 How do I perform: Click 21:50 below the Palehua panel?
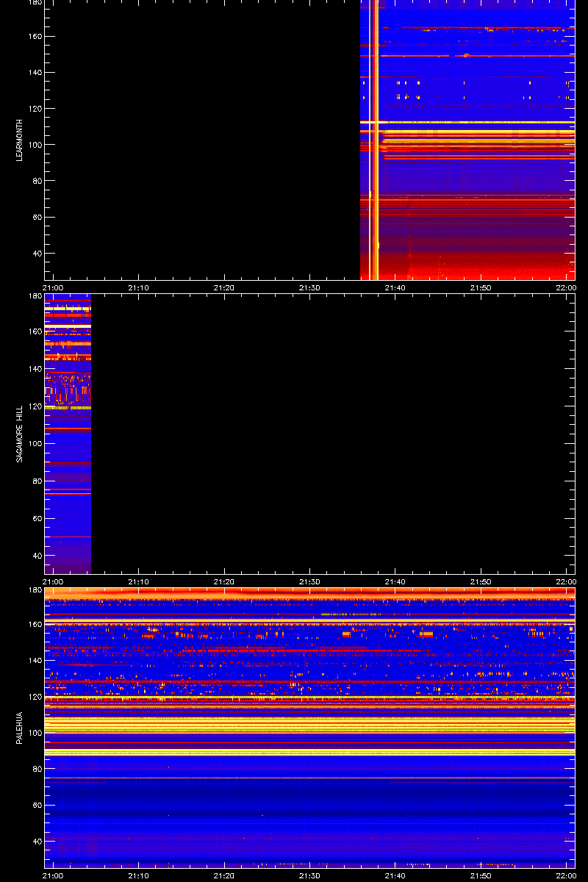tap(481, 875)
